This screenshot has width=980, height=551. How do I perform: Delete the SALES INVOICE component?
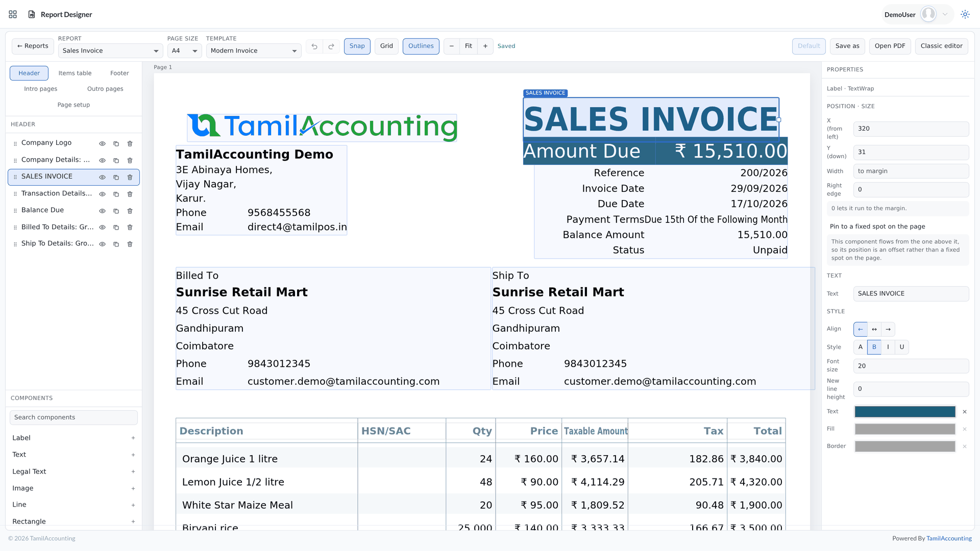[x=130, y=178]
